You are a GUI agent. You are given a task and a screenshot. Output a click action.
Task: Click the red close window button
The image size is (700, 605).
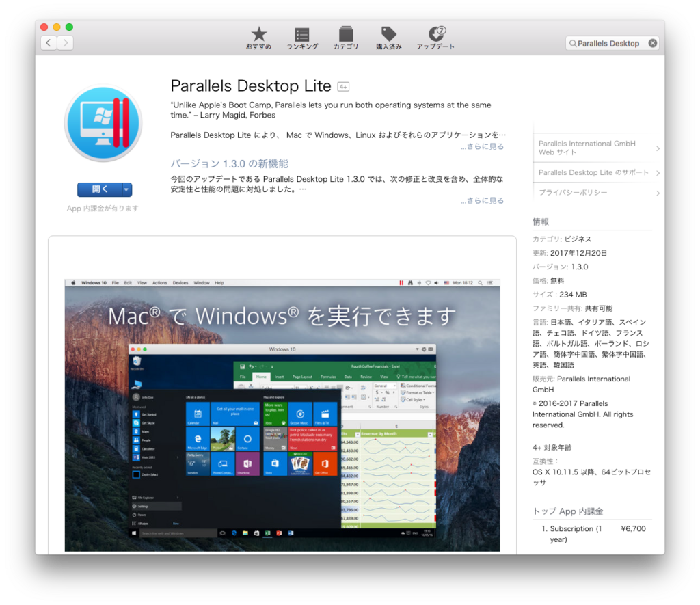click(x=44, y=27)
